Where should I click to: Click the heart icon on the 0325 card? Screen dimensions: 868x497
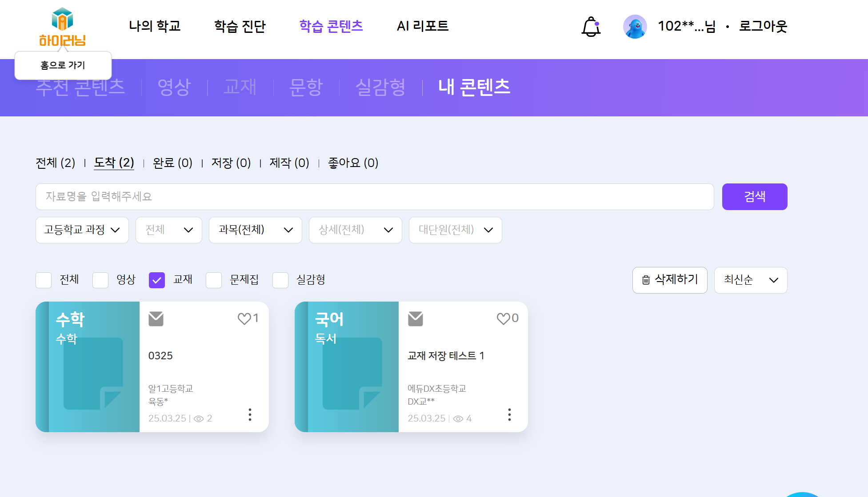pos(244,318)
